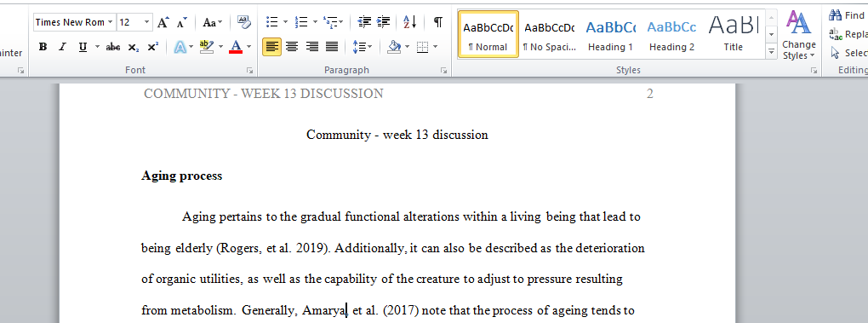This screenshot has height=323, width=868.
Task: Click Line Spacing icon
Action: coord(359,47)
